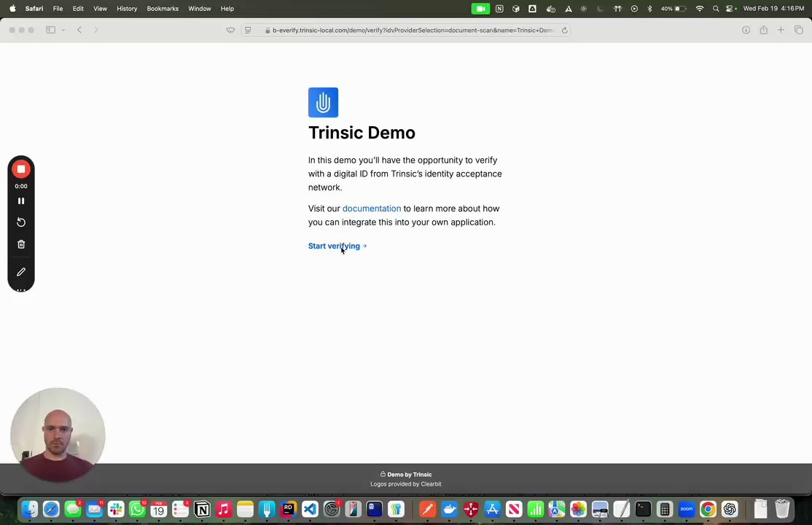Open the Trash in the Dock

[782, 509]
